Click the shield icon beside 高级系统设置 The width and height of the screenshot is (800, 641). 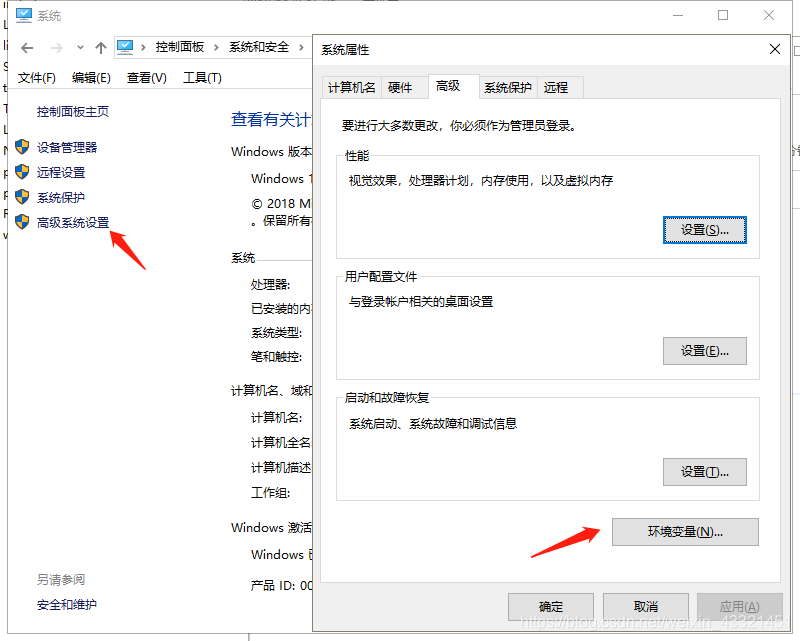click(22, 222)
